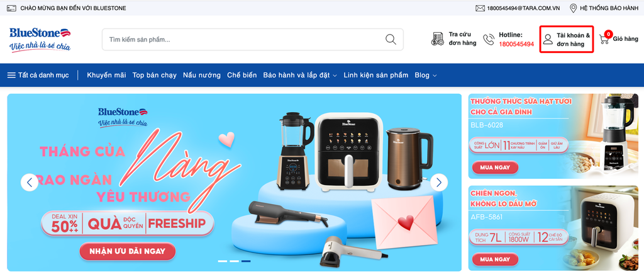
Task: Click the user account profile icon
Action: (548, 40)
